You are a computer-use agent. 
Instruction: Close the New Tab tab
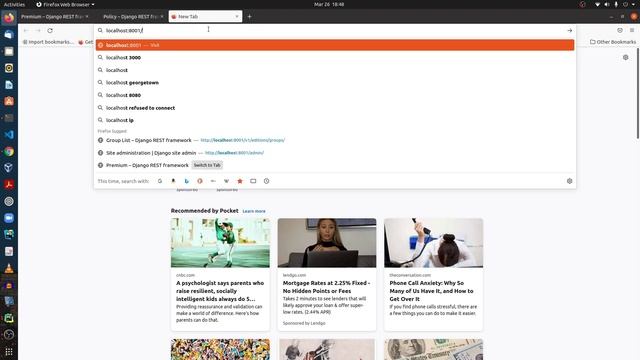237,17
